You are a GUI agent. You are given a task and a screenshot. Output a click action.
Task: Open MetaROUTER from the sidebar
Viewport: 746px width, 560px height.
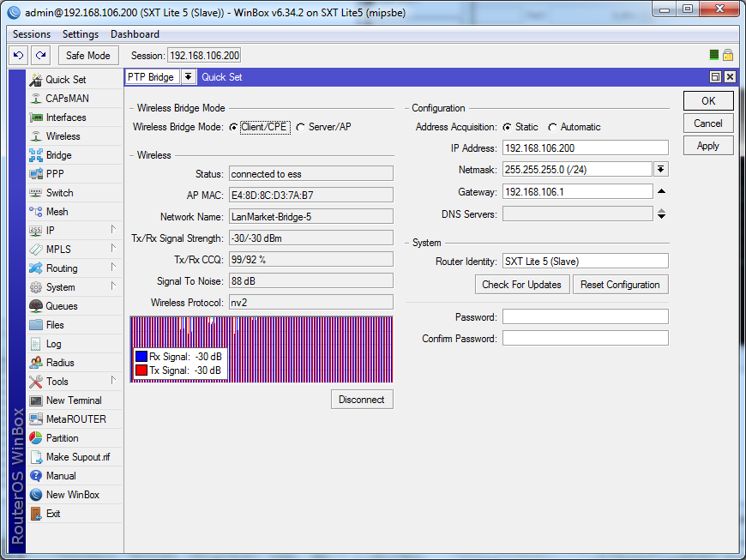[75, 419]
